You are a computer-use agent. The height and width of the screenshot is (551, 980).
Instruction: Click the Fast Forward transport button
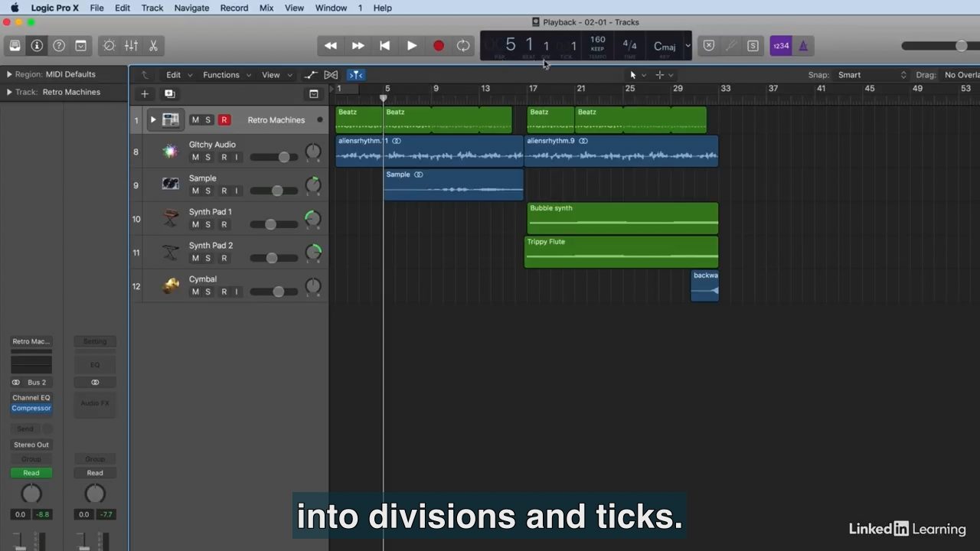[358, 46]
